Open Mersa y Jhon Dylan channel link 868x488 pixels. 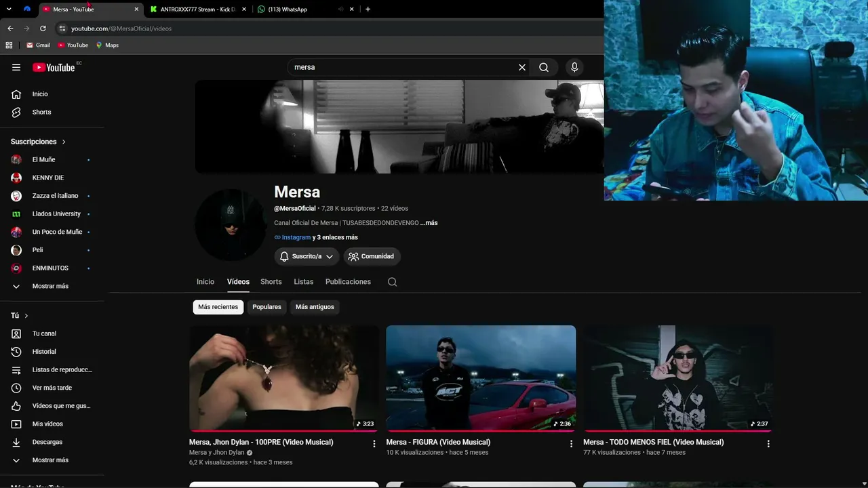click(x=216, y=453)
